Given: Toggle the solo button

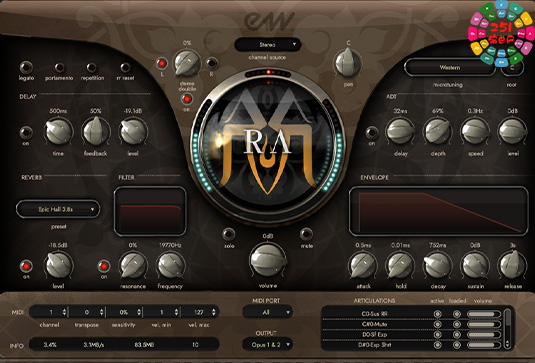Looking at the screenshot, I should click(229, 234).
